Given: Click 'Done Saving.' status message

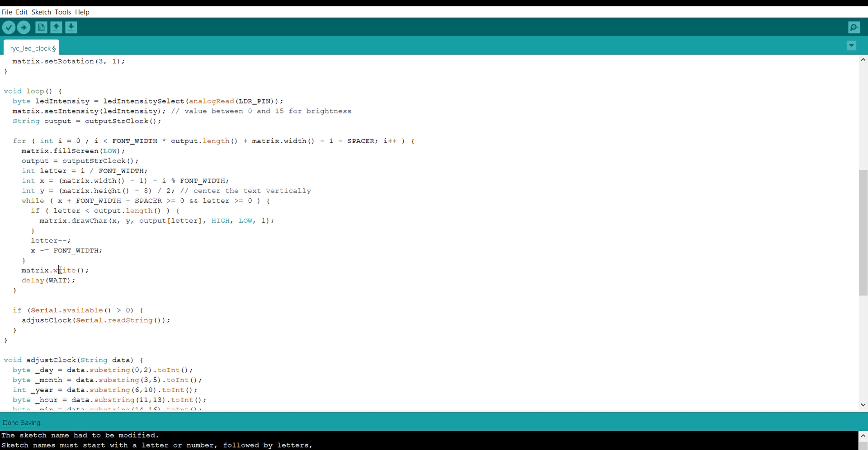Looking at the screenshot, I should 22,423.
